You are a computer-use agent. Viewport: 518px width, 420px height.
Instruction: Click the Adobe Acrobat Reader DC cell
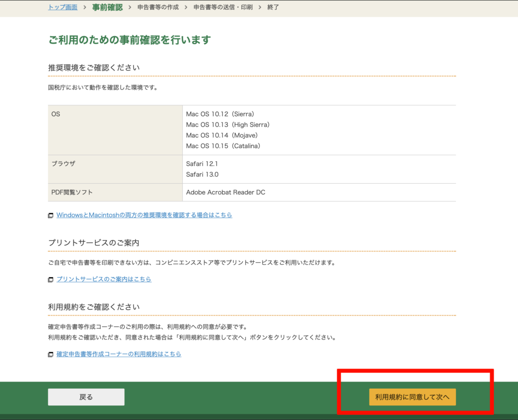[226, 192]
